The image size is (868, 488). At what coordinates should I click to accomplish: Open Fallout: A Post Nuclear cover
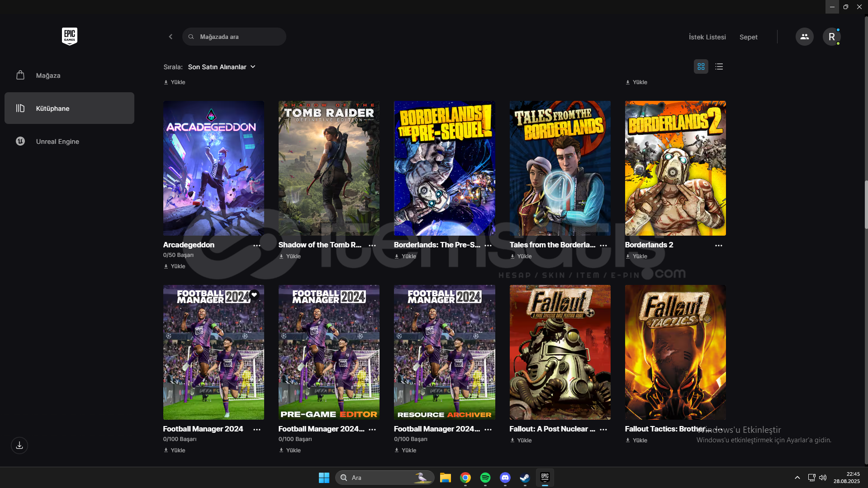pyautogui.click(x=560, y=352)
